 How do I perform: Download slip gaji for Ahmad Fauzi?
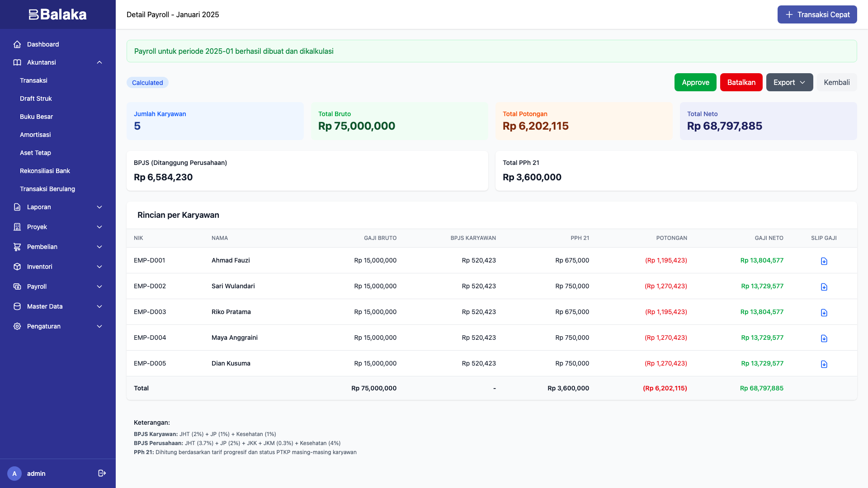click(824, 261)
